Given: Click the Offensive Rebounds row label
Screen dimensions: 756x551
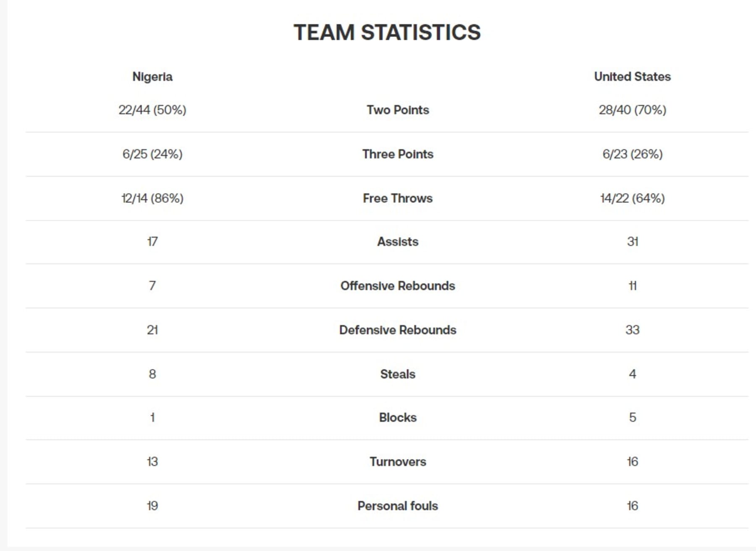Looking at the screenshot, I should 398,286.
